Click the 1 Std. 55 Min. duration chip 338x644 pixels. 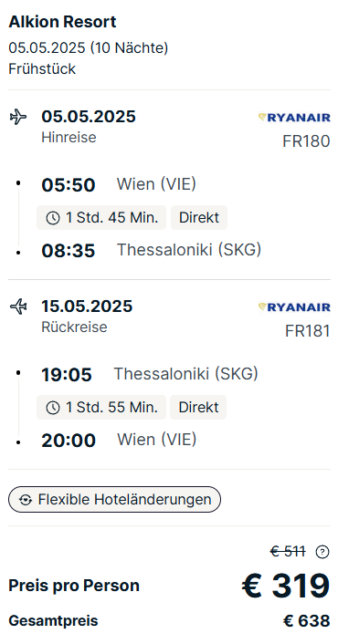101,408
